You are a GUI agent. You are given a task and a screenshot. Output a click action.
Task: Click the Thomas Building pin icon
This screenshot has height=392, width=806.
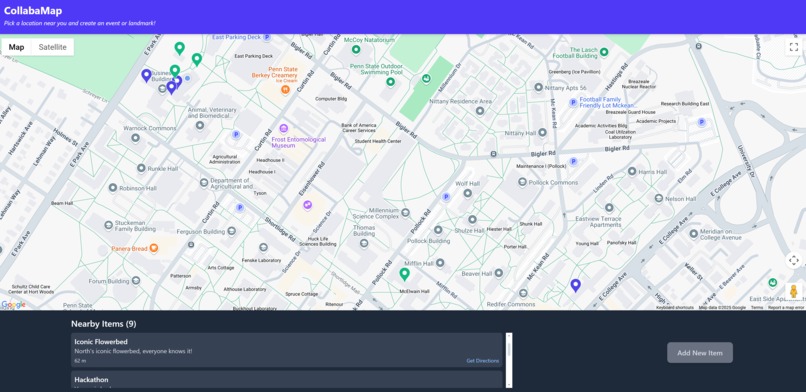pos(364,243)
